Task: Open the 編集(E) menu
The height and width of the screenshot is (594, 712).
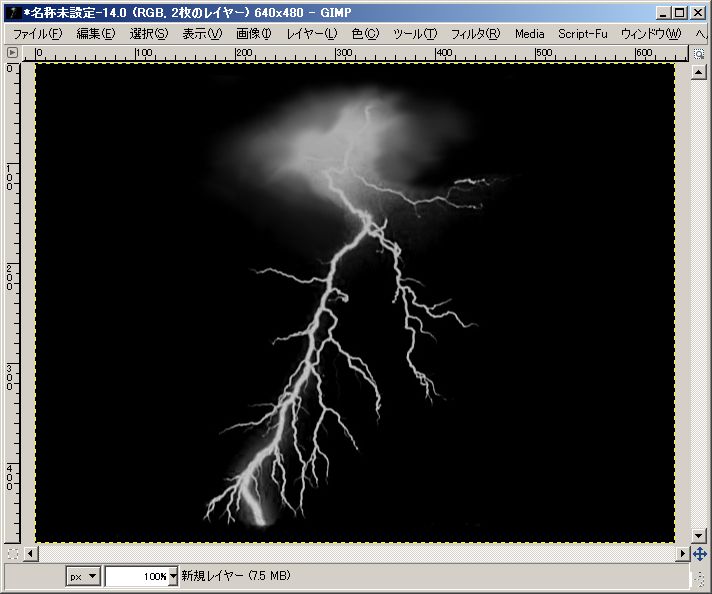Action: 96,34
